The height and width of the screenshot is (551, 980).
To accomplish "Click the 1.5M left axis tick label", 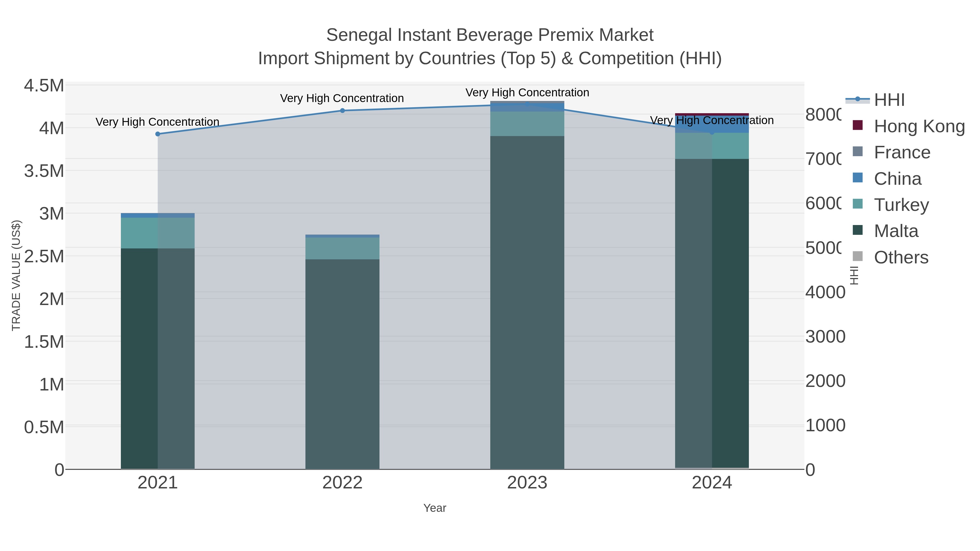I will (x=44, y=342).
